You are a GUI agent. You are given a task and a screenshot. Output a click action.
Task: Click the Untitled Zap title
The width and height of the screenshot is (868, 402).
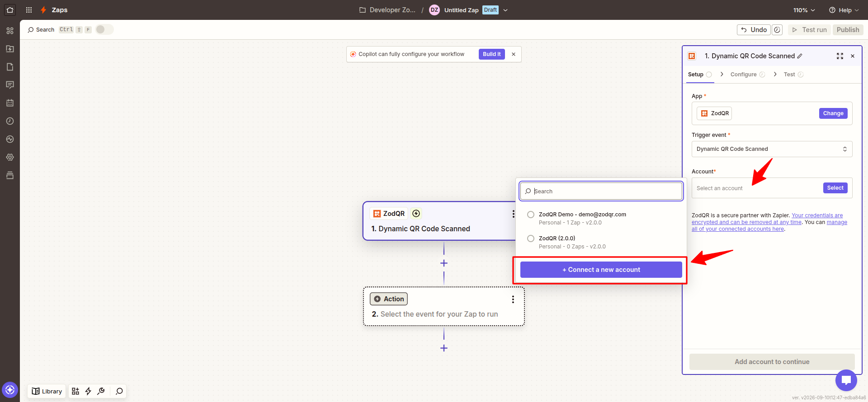click(x=461, y=10)
